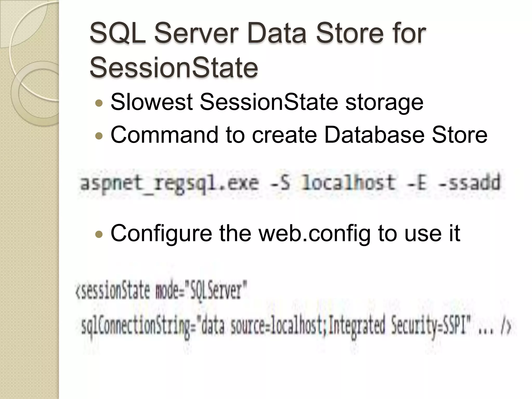Click 'localhost' in the aspnet_regsql command

tap(349, 182)
